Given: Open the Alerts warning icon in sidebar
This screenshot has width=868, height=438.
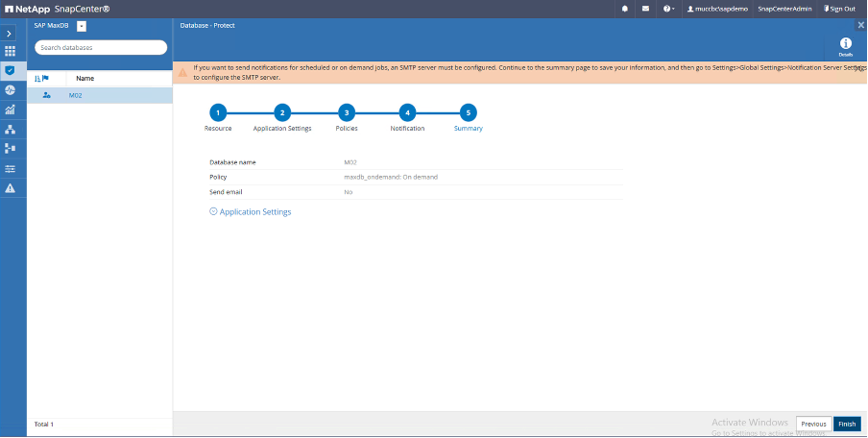Looking at the screenshot, I should click(10, 188).
